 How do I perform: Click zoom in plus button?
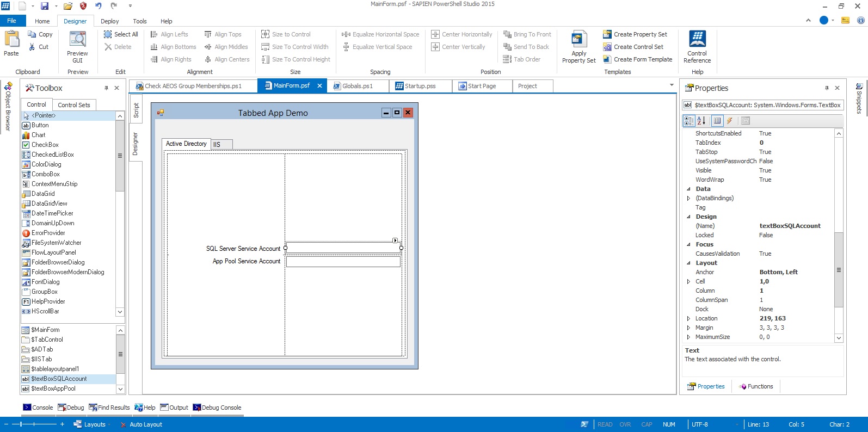62,424
